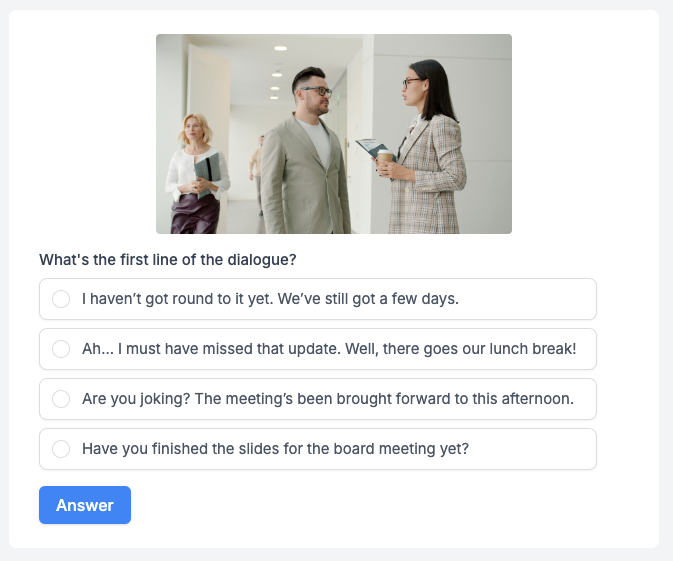Screen dimensions: 673x561
Task: Click the blonde woman in white blouse
Action: pos(196,176)
